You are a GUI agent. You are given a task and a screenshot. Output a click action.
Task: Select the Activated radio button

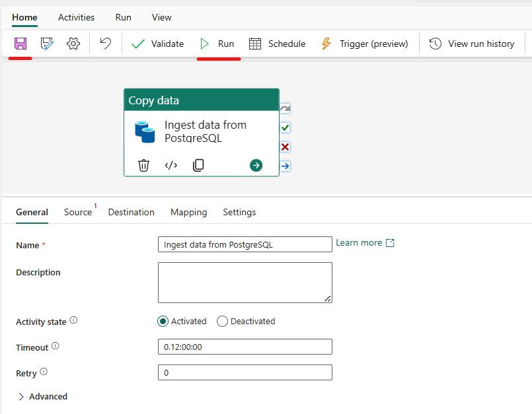(163, 321)
